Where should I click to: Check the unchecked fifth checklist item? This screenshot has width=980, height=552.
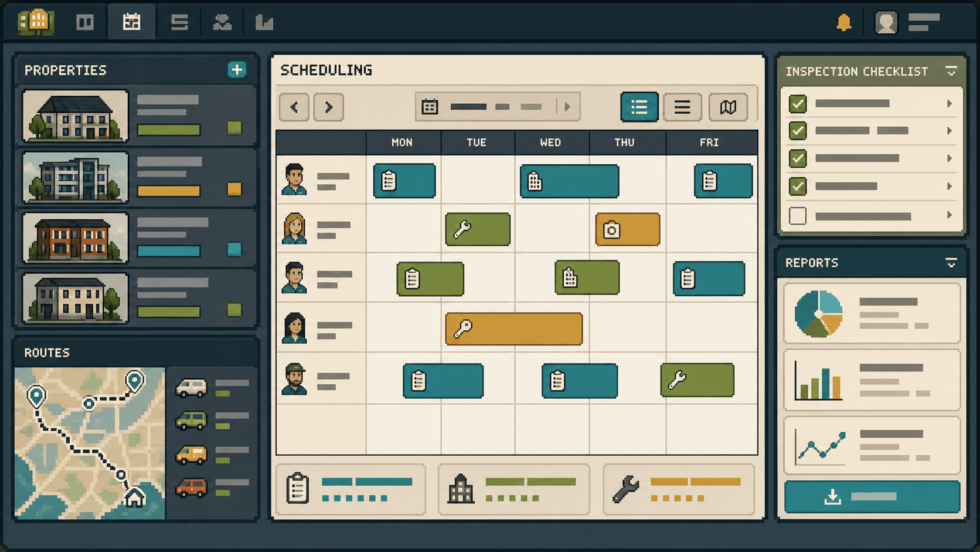[798, 216]
